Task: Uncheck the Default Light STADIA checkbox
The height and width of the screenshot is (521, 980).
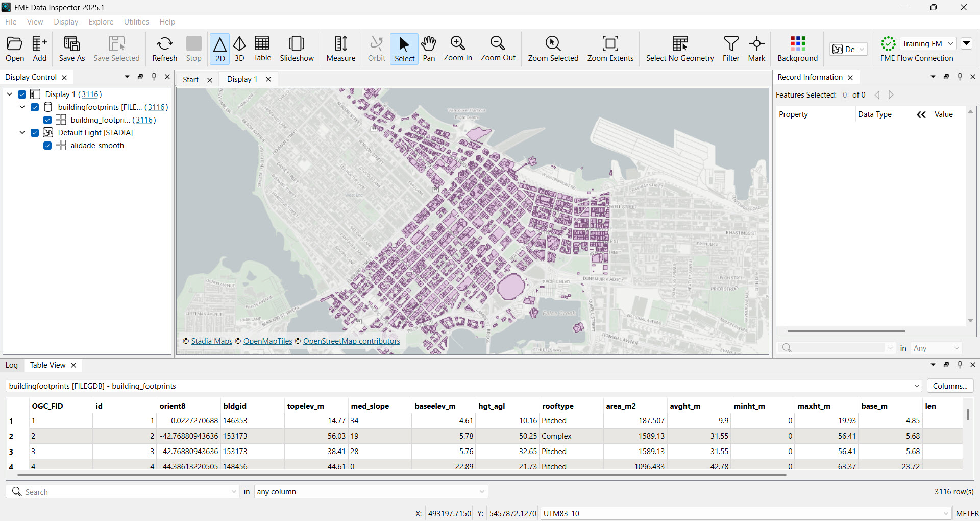Action: point(35,133)
